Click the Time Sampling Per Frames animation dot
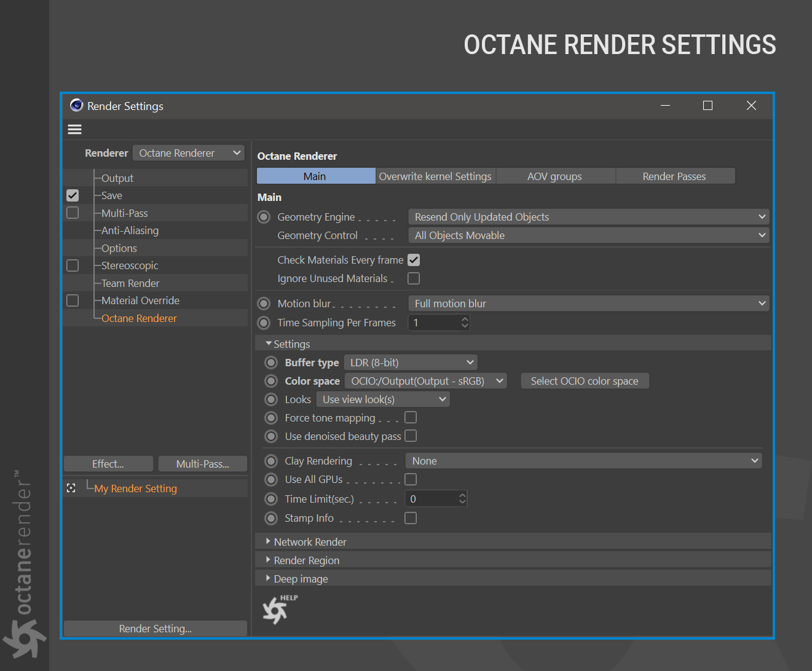 pyautogui.click(x=264, y=323)
